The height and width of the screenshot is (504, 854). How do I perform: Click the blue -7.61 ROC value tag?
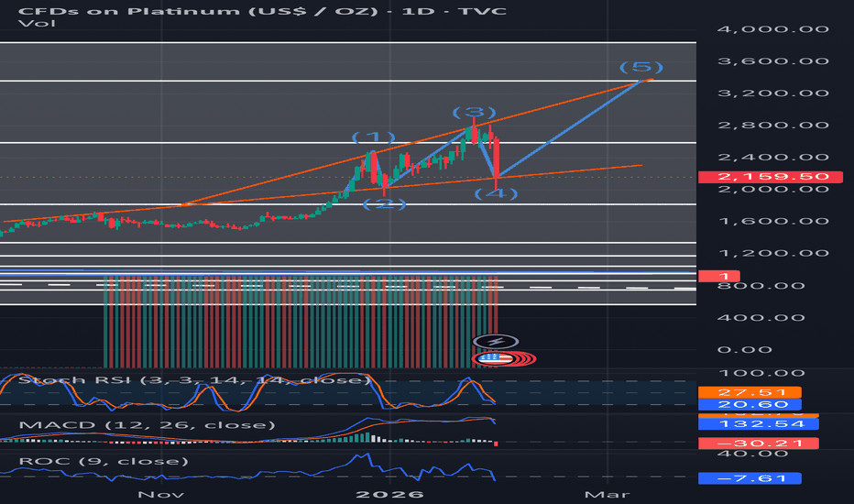pyautogui.click(x=749, y=477)
